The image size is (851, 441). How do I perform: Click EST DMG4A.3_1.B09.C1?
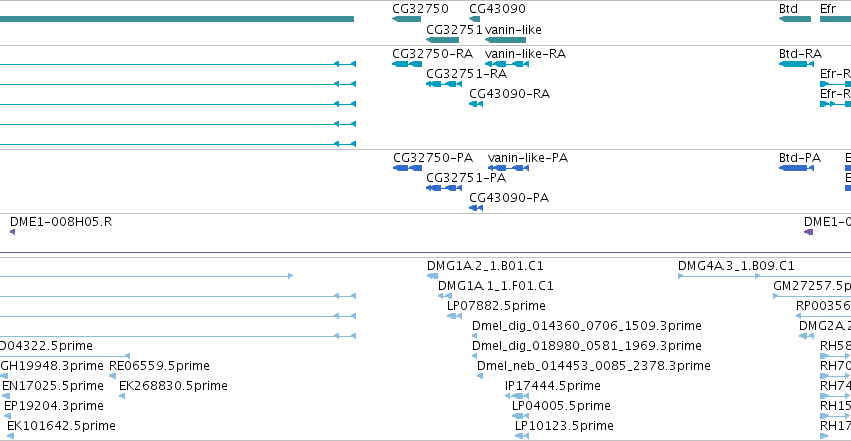tap(736, 266)
